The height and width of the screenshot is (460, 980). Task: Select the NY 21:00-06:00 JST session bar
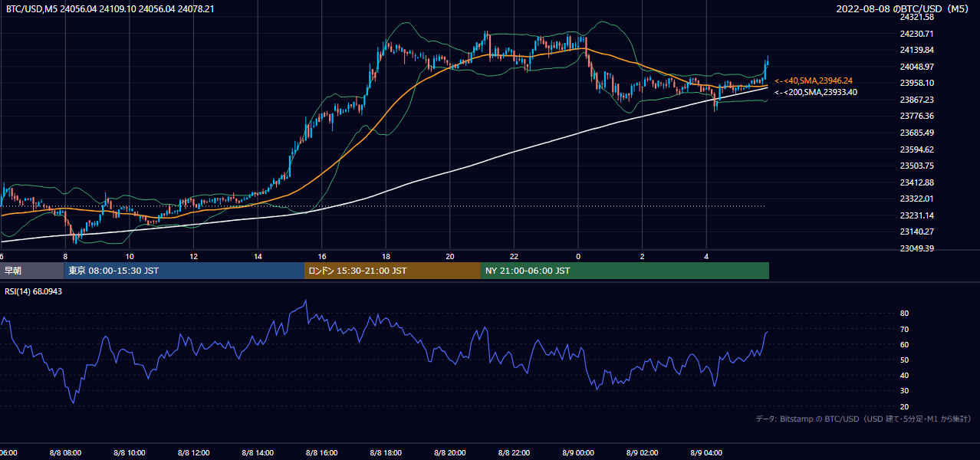click(625, 271)
